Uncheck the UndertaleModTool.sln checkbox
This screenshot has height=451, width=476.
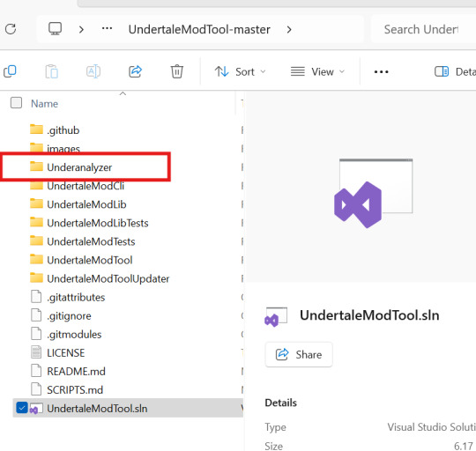click(x=21, y=408)
